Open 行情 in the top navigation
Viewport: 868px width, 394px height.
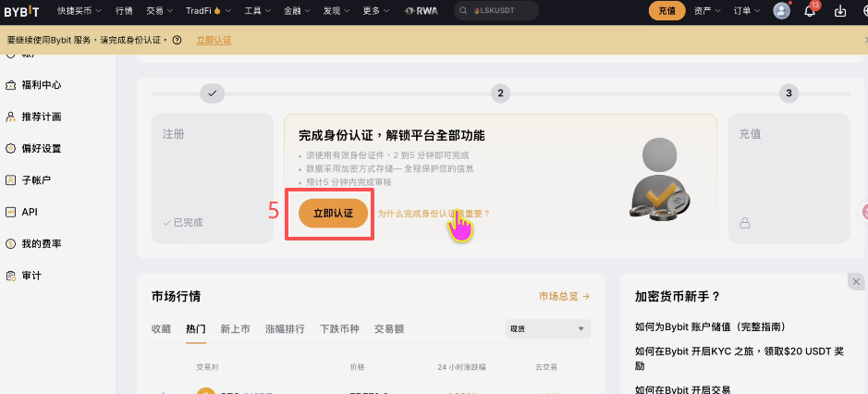tap(125, 10)
